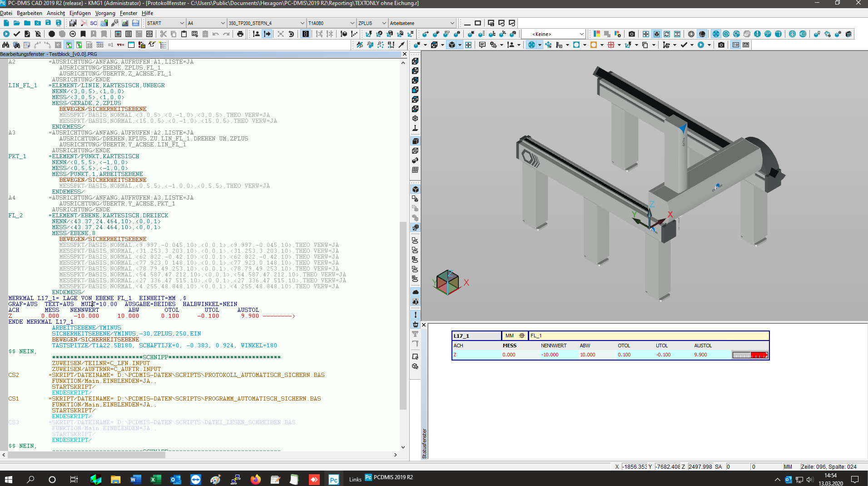Toggle the highlighted command mode button
This screenshot has width=868, height=486.
(69, 45)
